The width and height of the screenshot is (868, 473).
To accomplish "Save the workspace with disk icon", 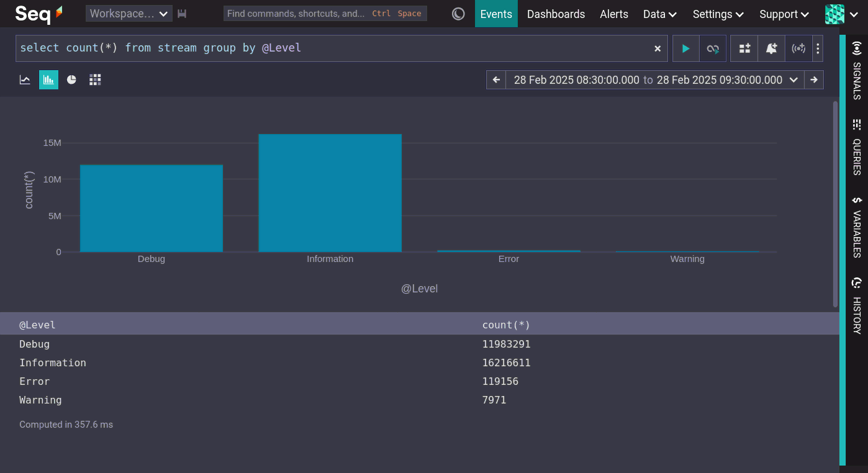I will tap(182, 14).
